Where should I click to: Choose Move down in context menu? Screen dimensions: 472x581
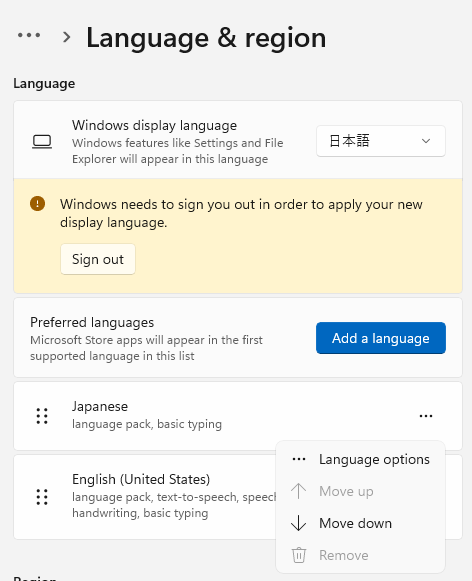point(360,523)
